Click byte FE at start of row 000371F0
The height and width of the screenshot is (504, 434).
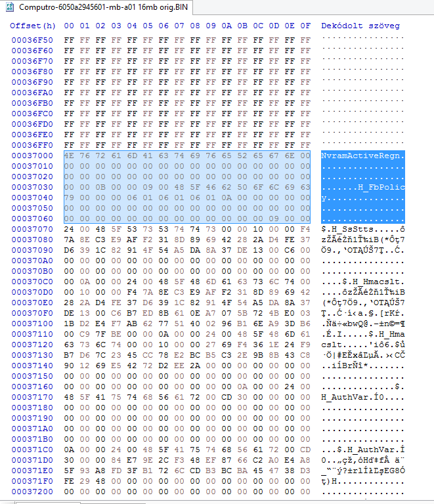69,481
